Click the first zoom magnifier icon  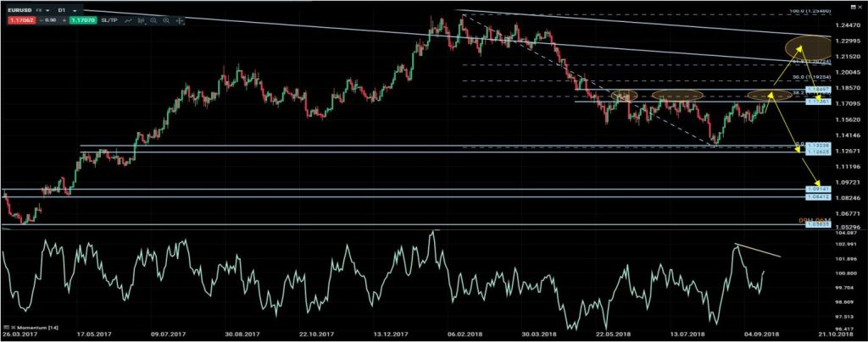pyautogui.click(x=153, y=20)
